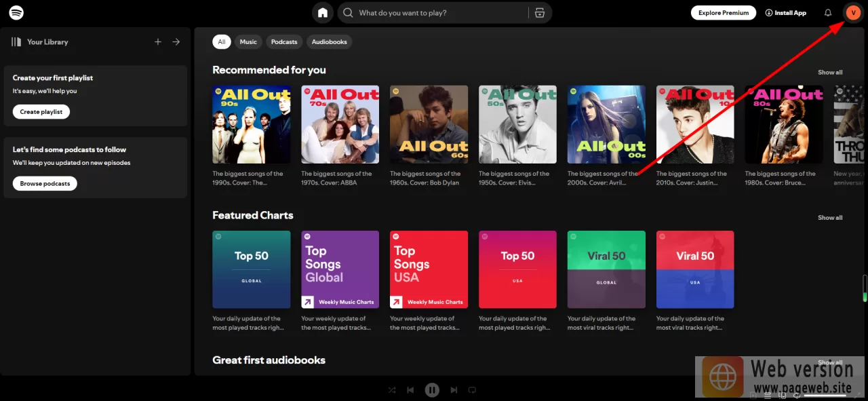Pause the current playback
Viewport: 868px width, 401px height.
pos(432,390)
